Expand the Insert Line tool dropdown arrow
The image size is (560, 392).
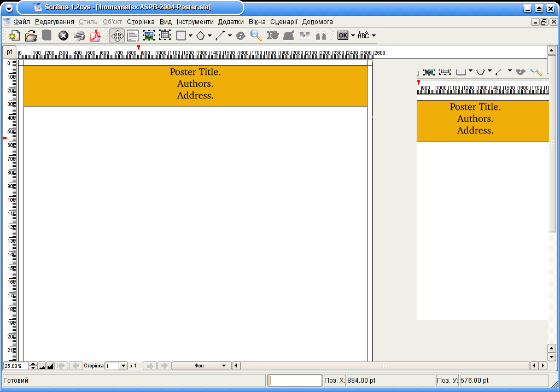point(230,36)
